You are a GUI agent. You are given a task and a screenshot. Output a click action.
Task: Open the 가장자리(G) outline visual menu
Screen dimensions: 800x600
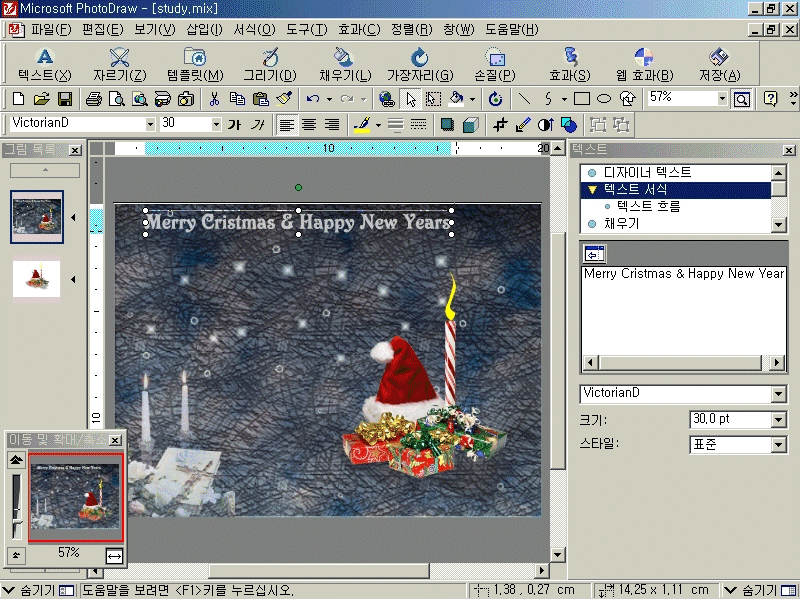tap(420, 64)
